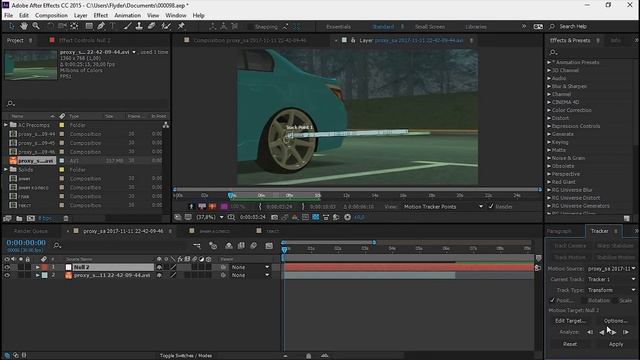Expand Blur & Sharpen effects category
Screen dimensions: 640x360
tap(549, 86)
